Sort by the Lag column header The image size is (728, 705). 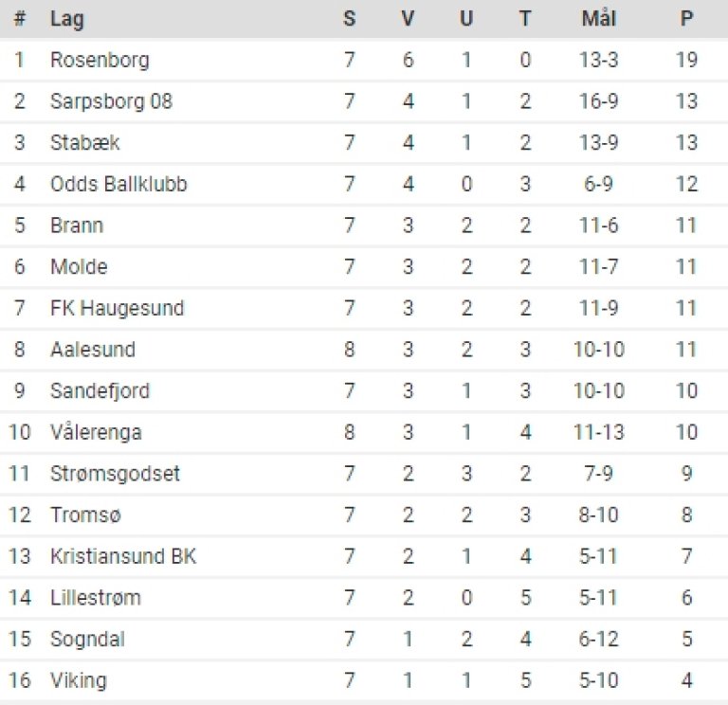[64, 18]
